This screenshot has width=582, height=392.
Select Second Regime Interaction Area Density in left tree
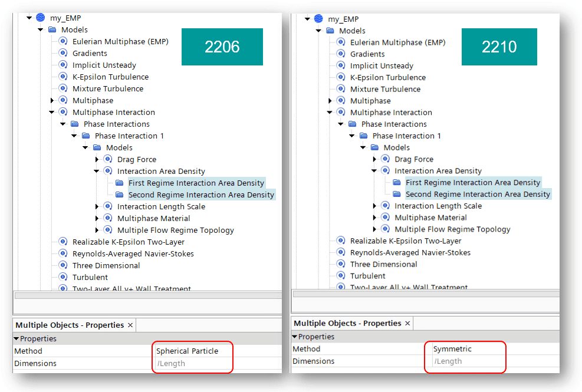[201, 195]
